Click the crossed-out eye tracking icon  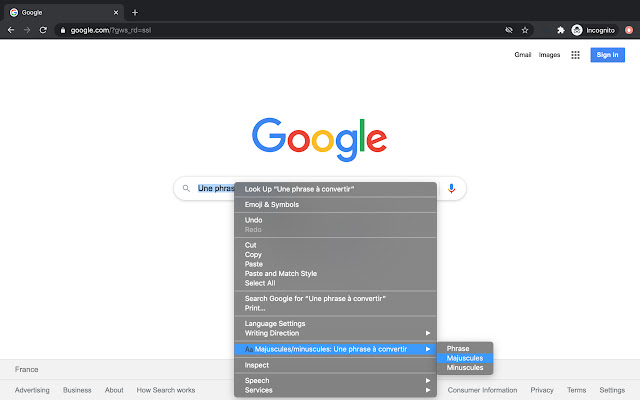click(509, 30)
